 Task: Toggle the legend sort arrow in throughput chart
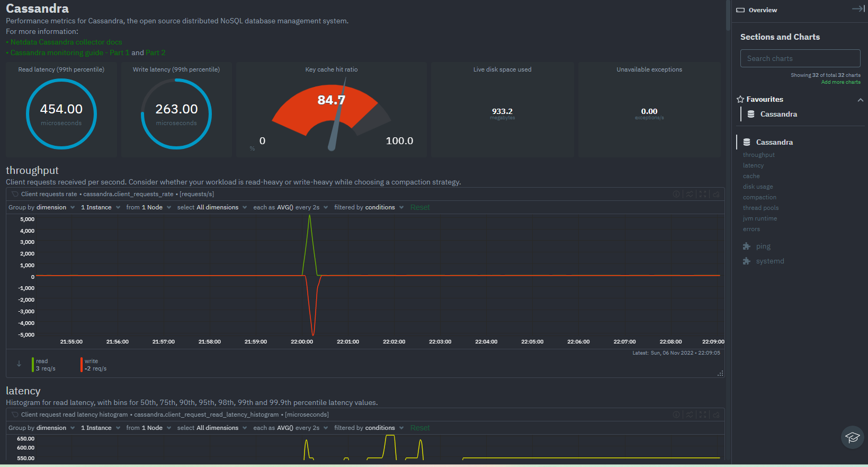(x=19, y=364)
